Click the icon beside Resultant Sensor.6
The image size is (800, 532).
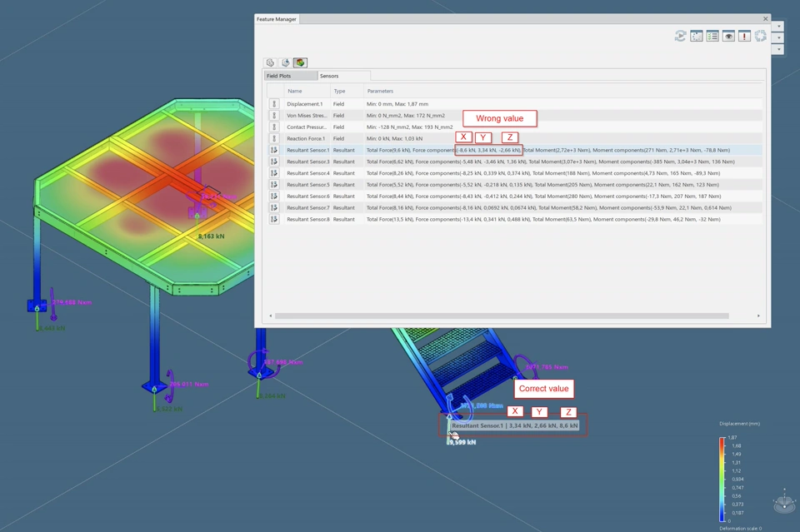pyautogui.click(x=274, y=196)
